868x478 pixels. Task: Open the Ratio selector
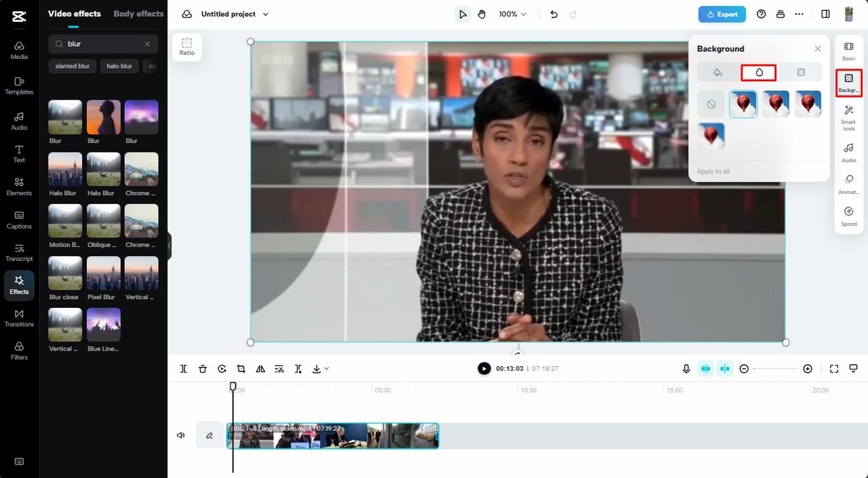pyautogui.click(x=187, y=47)
